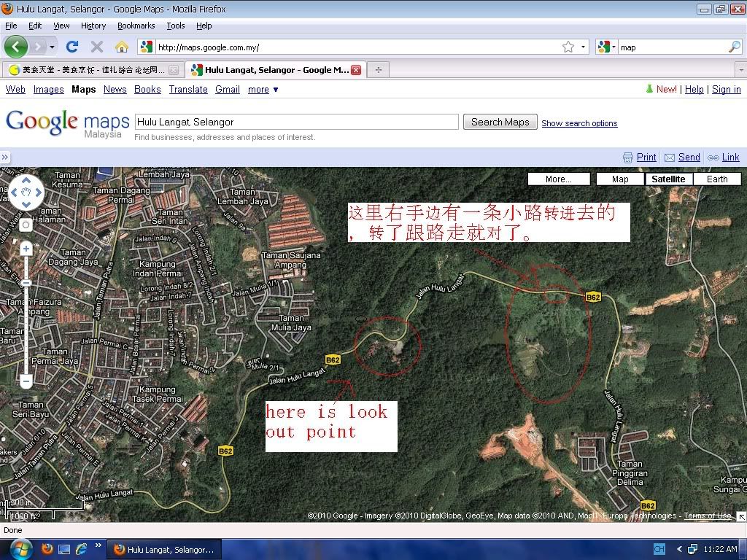The height and width of the screenshot is (560, 747).
Task: Click the green New! labs icon
Action: [649, 89]
